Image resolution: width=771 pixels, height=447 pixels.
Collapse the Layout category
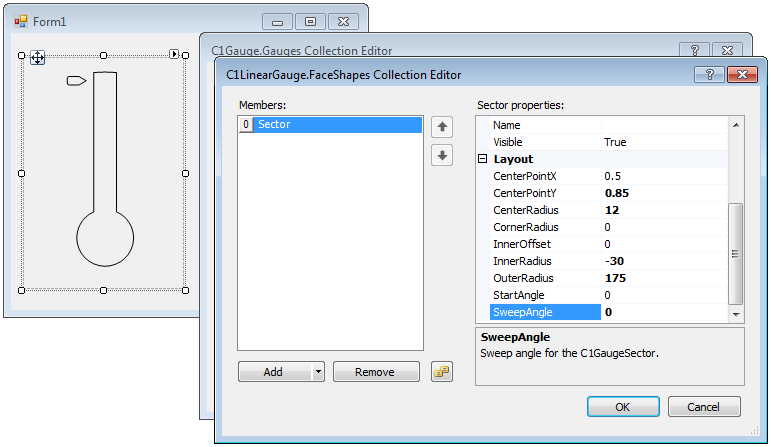point(482,159)
